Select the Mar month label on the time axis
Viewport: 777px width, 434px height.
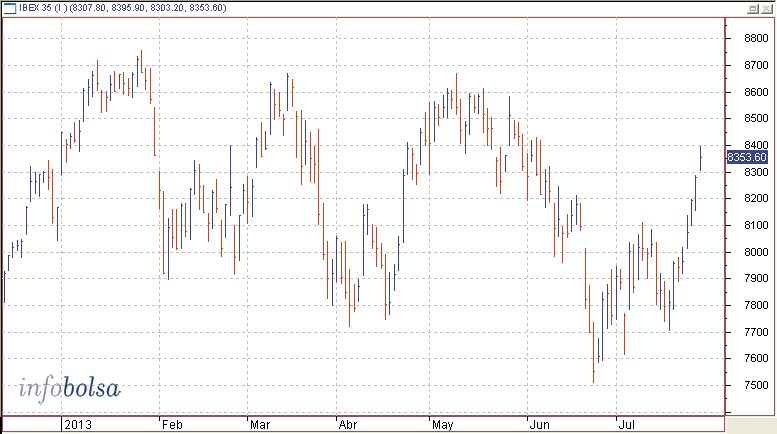tap(260, 425)
